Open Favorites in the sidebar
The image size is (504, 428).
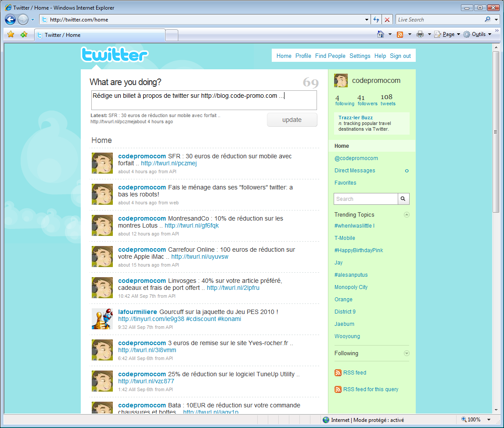[345, 183]
